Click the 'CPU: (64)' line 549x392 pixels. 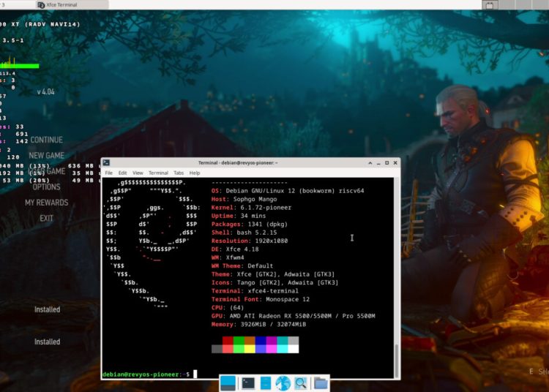(228, 308)
